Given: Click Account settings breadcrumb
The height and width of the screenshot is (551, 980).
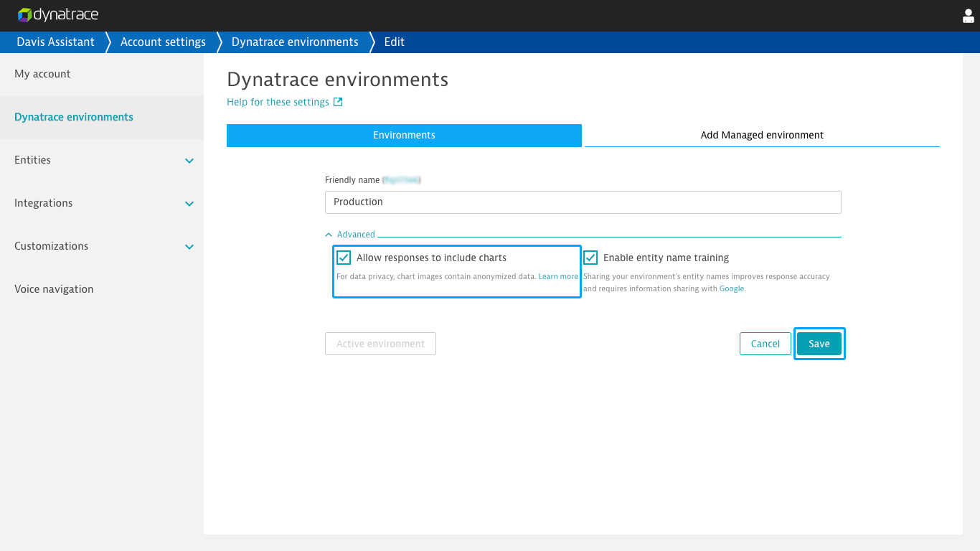Looking at the screenshot, I should [x=163, y=42].
